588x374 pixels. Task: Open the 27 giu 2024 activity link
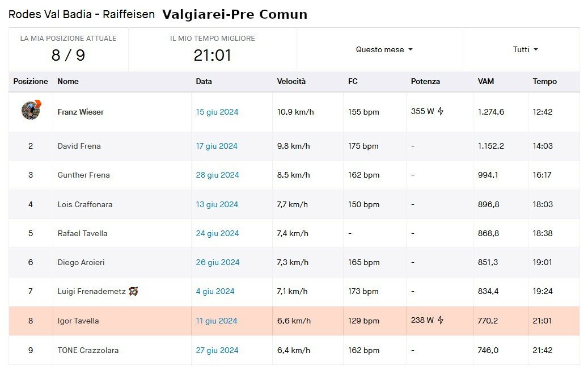tap(217, 350)
